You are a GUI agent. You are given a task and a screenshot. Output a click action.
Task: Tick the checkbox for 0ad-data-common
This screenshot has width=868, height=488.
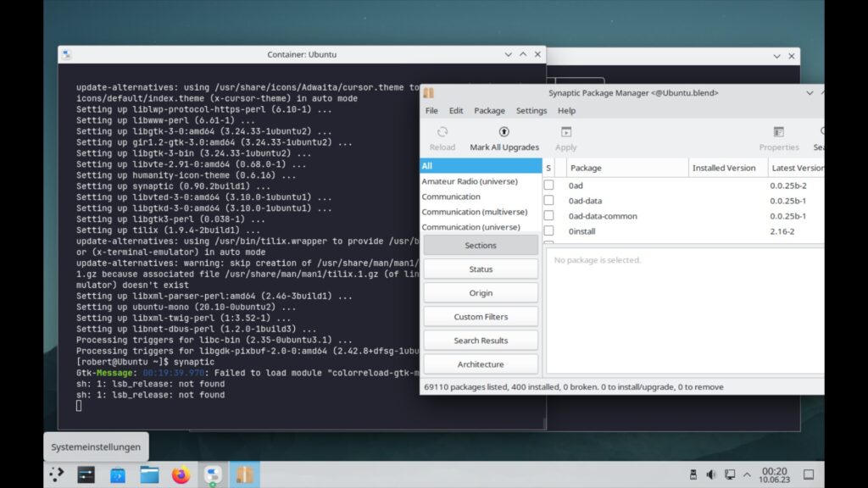coord(548,215)
